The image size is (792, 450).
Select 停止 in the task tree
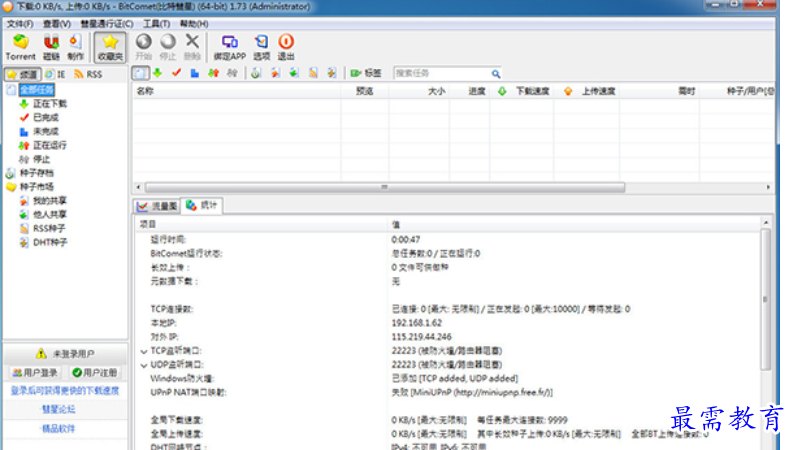coord(41,160)
